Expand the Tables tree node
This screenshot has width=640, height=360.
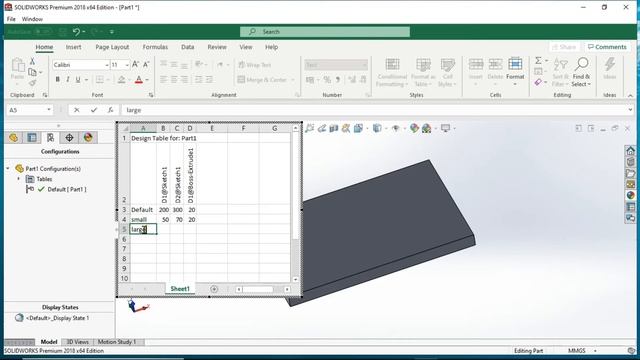click(18, 179)
